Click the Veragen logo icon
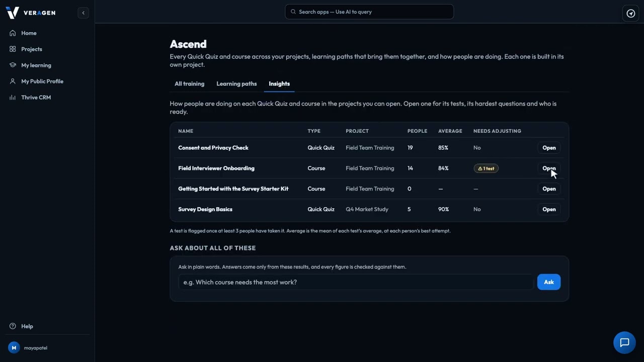This screenshot has width=644, height=362. pyautogui.click(x=12, y=13)
